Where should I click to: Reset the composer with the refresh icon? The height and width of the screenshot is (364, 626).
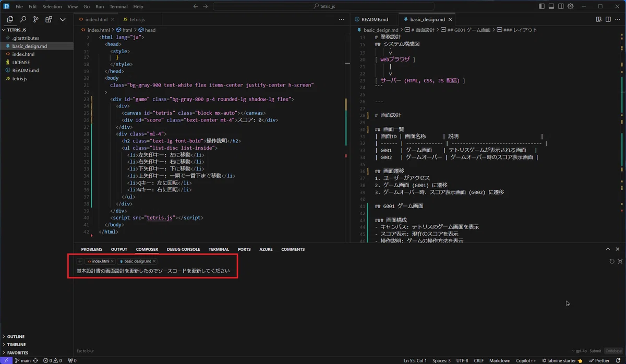[612, 261]
